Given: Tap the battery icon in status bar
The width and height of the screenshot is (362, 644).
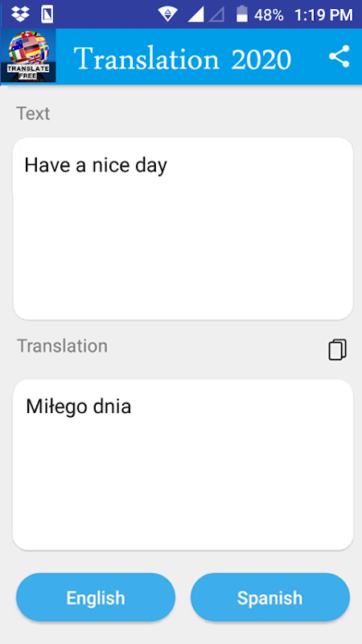Looking at the screenshot, I should pos(242,14).
